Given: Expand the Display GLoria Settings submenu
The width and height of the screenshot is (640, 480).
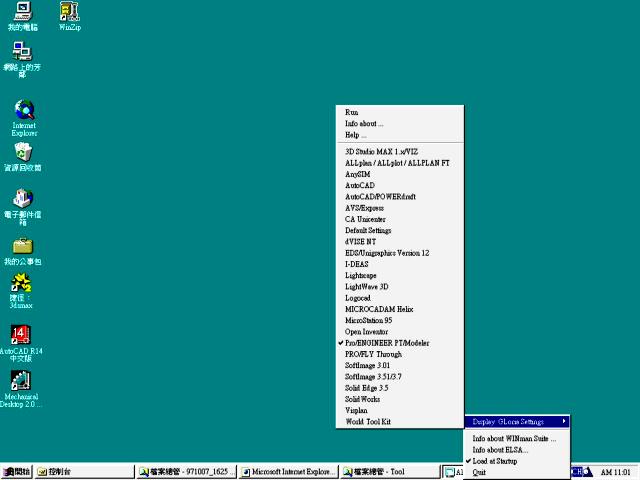Looking at the screenshot, I should point(517,422).
